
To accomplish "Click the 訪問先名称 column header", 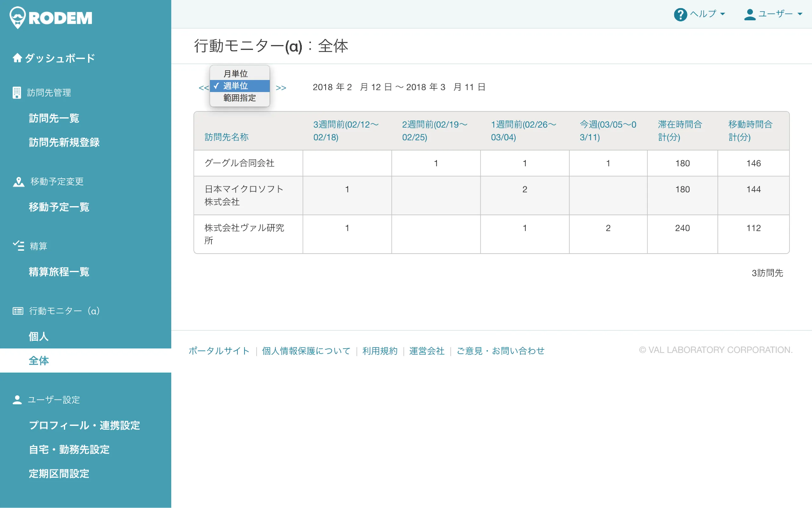I will 227,137.
